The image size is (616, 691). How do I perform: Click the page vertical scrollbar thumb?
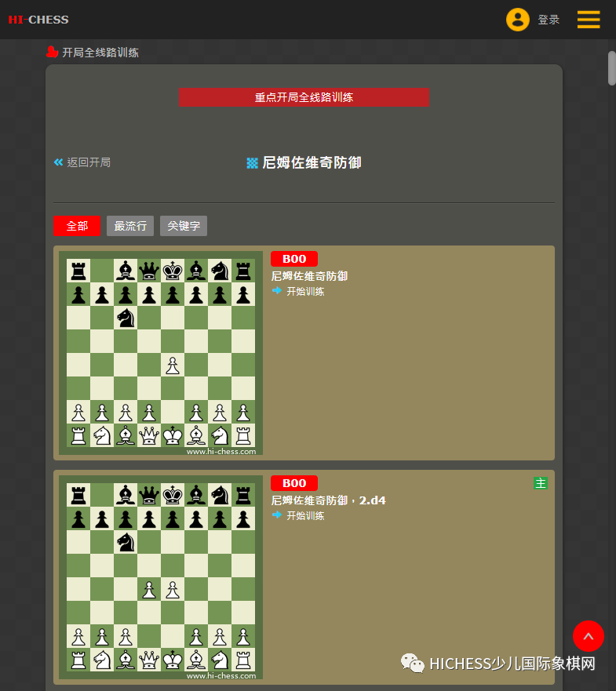click(611, 68)
